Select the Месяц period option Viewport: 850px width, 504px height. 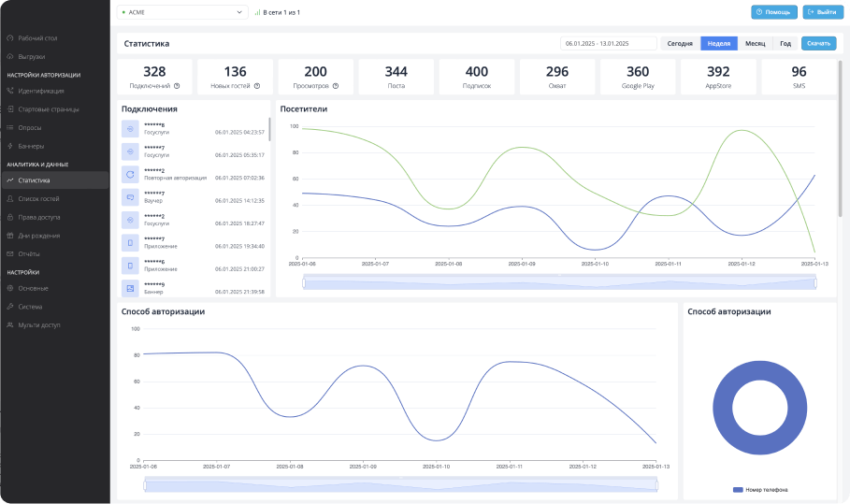[755, 44]
